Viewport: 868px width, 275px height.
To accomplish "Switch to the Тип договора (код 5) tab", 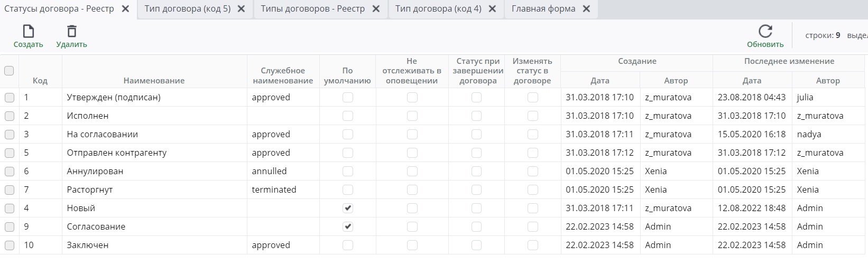I will (x=187, y=9).
